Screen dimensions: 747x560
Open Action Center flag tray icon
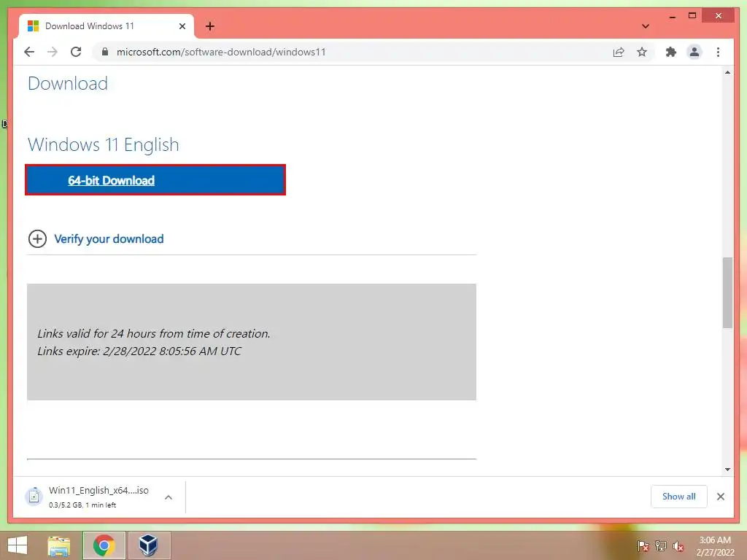tap(643, 545)
